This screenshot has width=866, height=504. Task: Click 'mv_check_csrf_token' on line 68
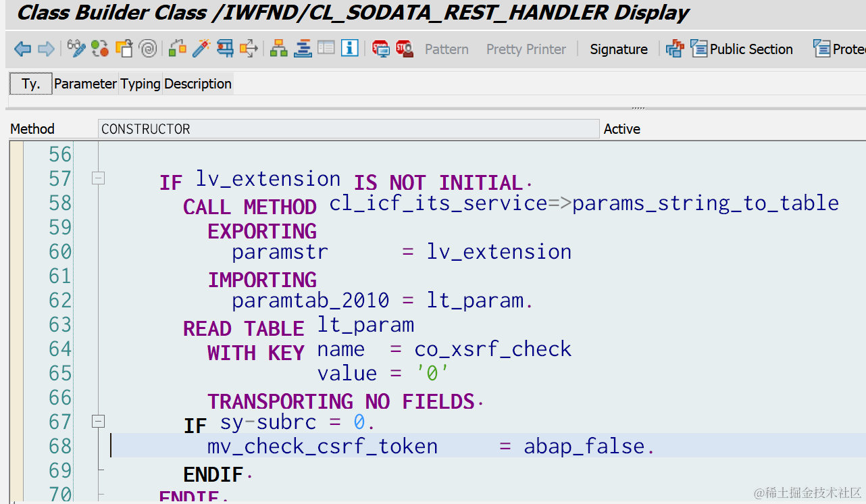coord(323,447)
